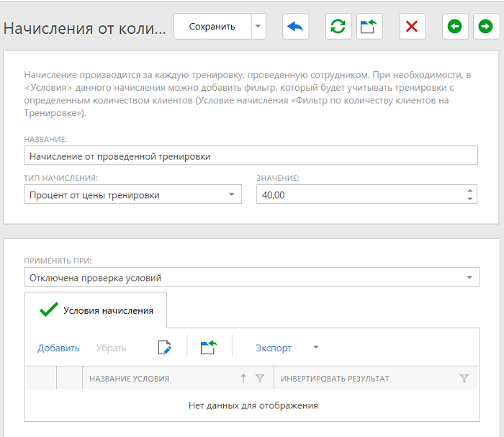
Task: Click the Убрать link
Action: [x=111, y=348]
